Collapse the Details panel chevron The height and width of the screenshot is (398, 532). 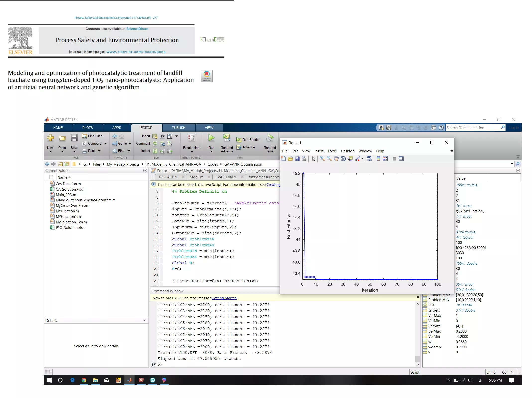coord(144,320)
